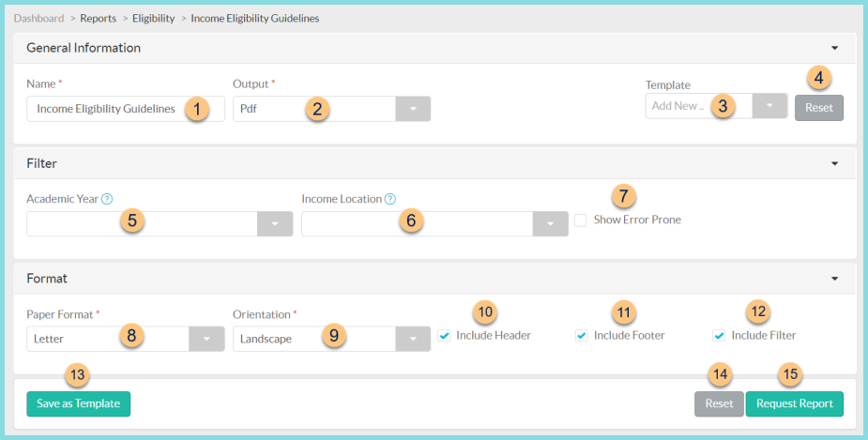Open Academic Year help icon
The image size is (868, 440).
[107, 199]
